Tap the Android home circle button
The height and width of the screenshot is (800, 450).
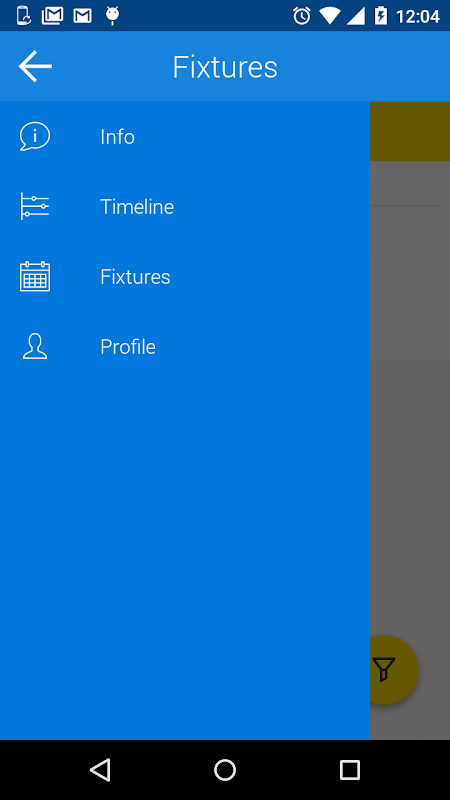tap(225, 769)
